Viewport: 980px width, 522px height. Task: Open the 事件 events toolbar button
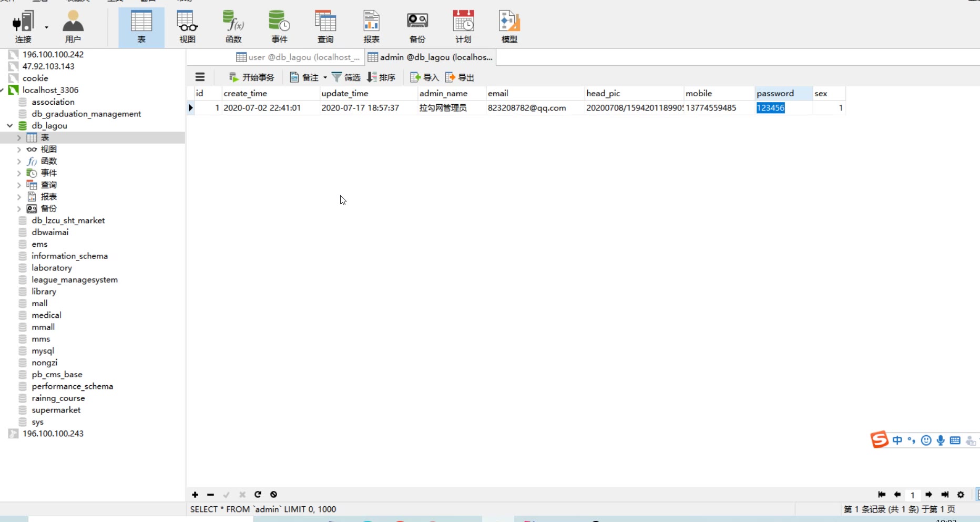tap(279, 27)
